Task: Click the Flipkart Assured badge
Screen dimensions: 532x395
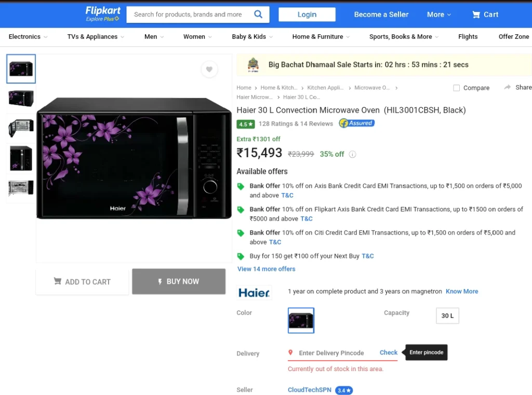Action: click(356, 123)
